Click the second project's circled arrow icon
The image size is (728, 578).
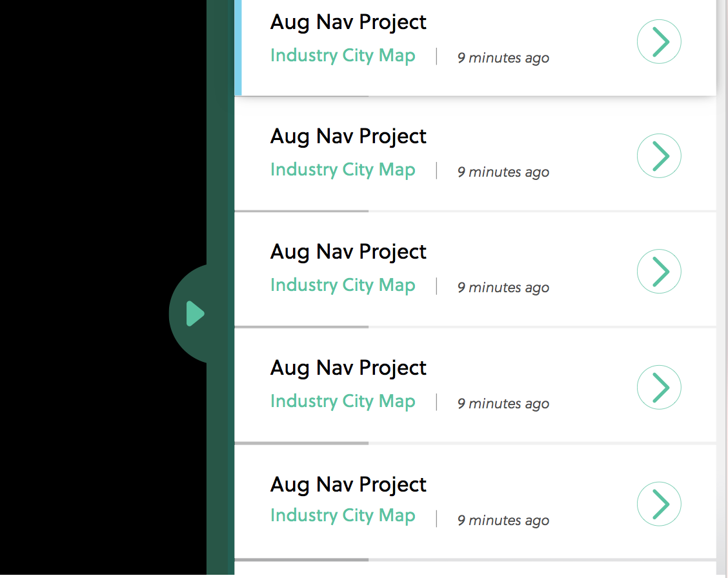(659, 156)
